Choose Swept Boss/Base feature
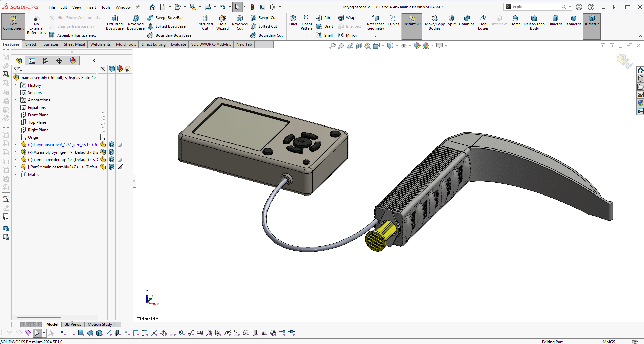Viewport: 644px width, 344px height. coord(166,18)
